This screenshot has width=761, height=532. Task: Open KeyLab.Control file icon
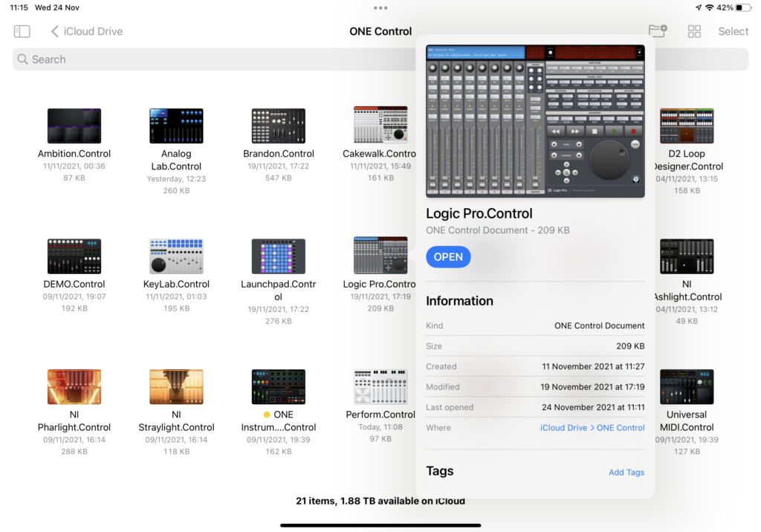coord(176,256)
